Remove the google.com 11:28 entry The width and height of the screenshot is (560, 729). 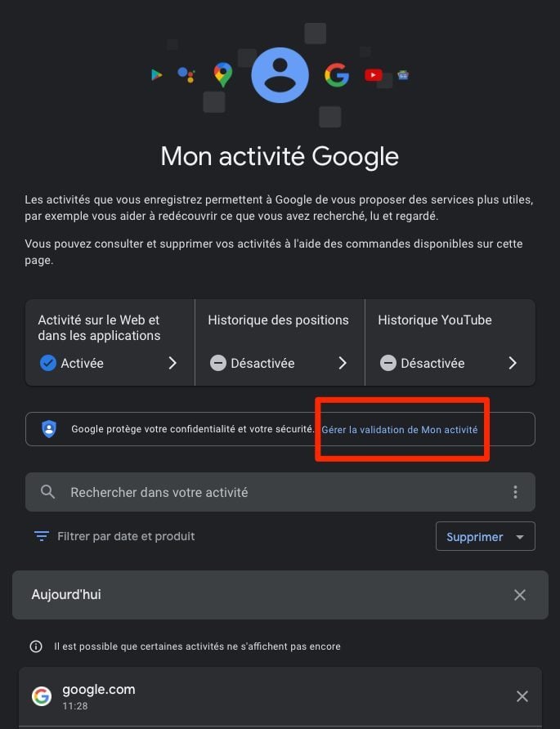point(522,696)
